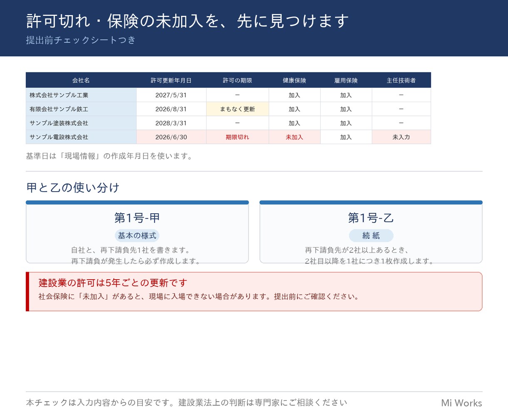Screen dimensions: 508x420
Task: Click the 甲と乙の使い分け section heading
Action: click(73, 187)
